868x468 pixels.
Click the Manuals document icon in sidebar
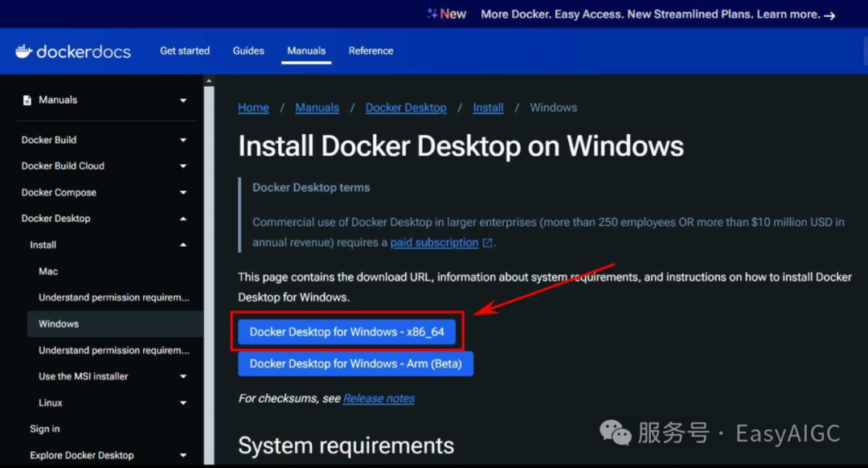(x=27, y=101)
